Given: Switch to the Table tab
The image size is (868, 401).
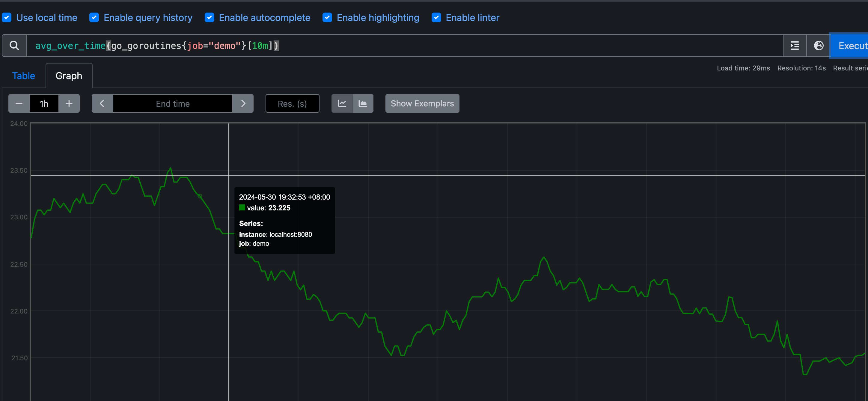Looking at the screenshot, I should click(24, 76).
